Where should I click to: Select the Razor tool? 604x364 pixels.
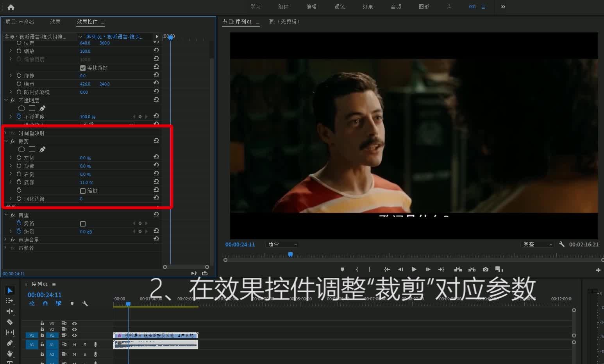coord(10,322)
